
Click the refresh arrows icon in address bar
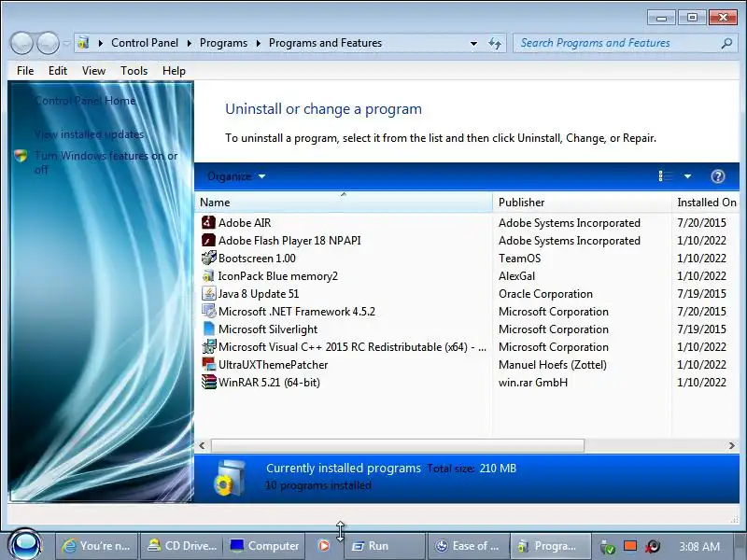495,43
